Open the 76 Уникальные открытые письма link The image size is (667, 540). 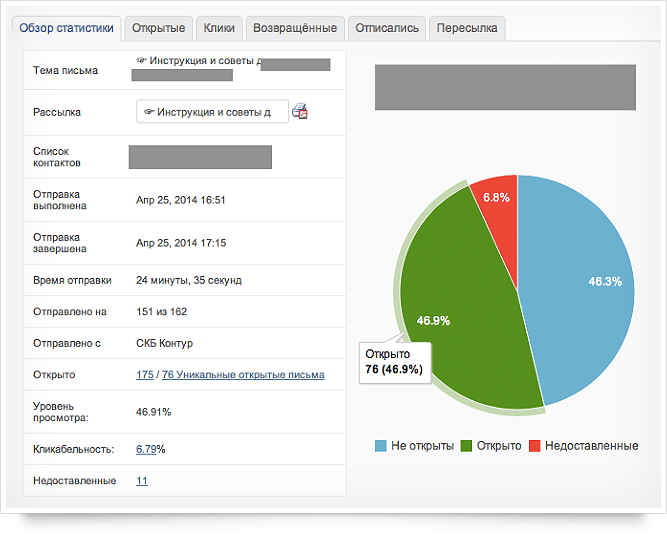point(243,374)
